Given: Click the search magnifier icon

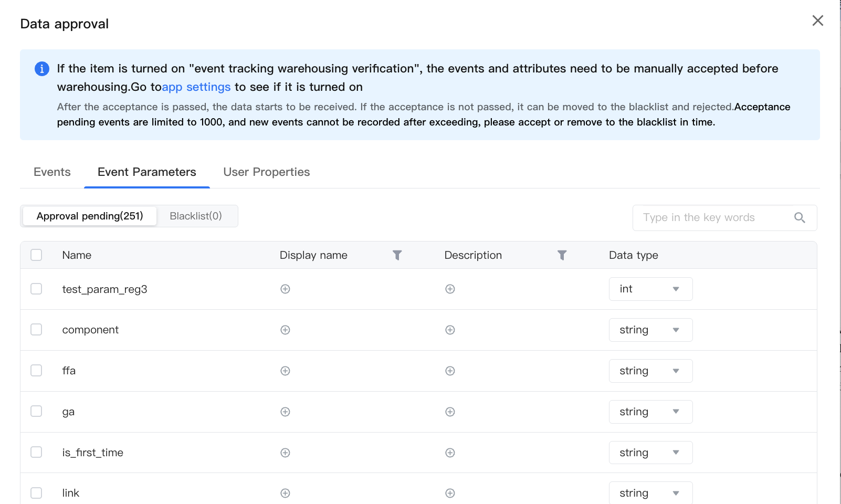Looking at the screenshot, I should [x=800, y=217].
